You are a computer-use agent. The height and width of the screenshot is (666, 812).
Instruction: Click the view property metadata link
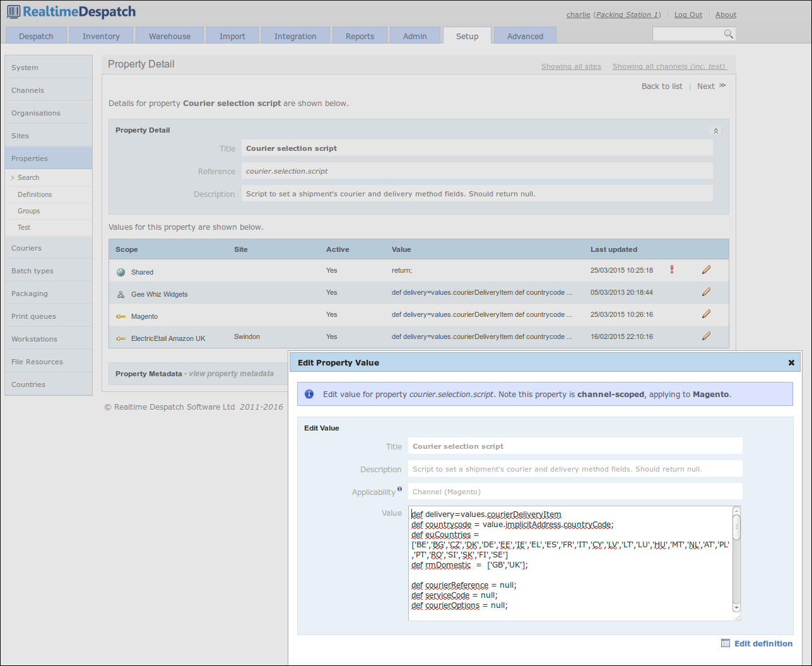(232, 374)
